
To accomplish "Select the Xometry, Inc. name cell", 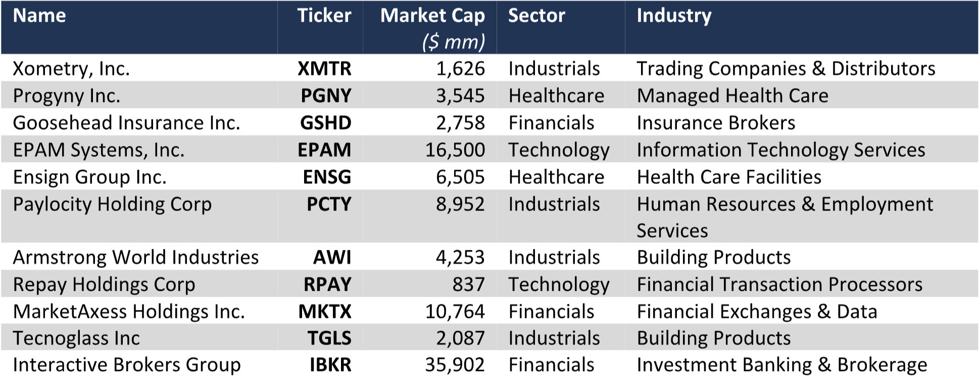I will (x=71, y=69).
